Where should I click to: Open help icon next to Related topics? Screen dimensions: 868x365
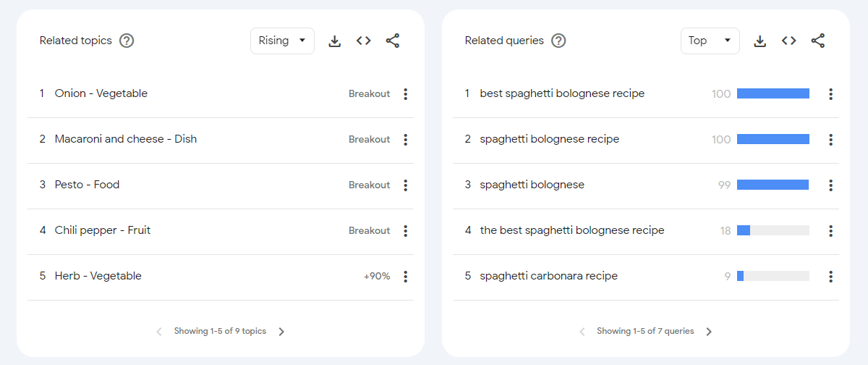(127, 41)
